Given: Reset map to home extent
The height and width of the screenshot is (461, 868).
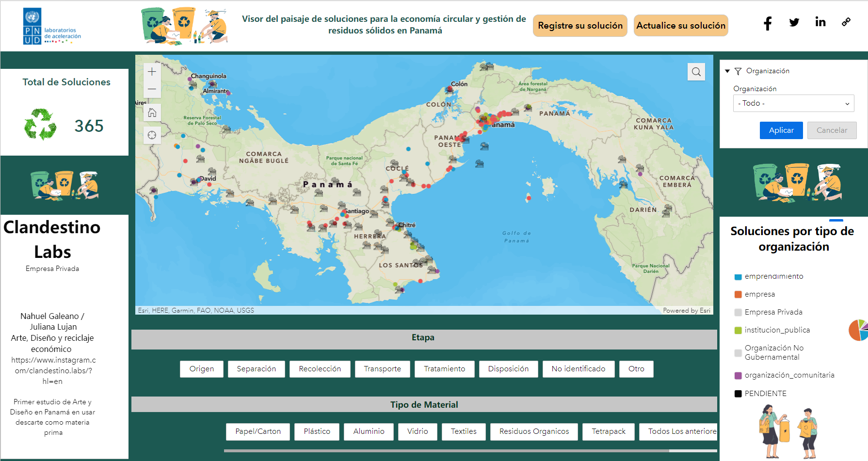Looking at the screenshot, I should pyautogui.click(x=152, y=113).
